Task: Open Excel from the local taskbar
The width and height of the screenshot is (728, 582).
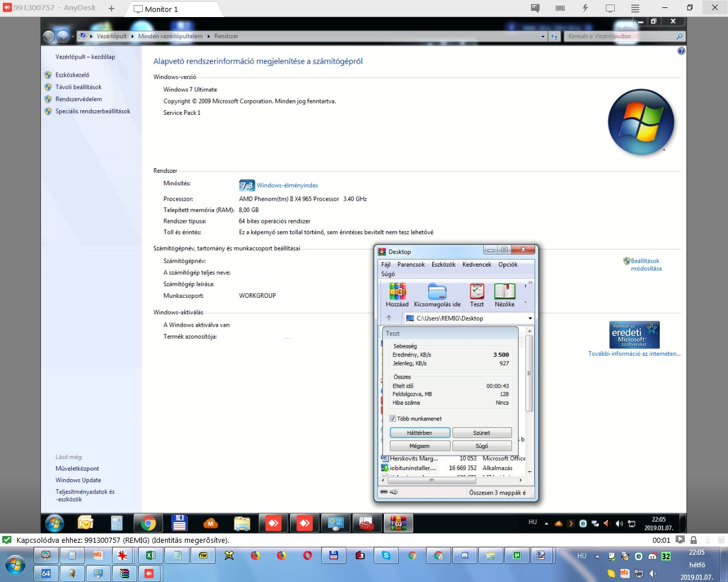Action: coord(151,555)
